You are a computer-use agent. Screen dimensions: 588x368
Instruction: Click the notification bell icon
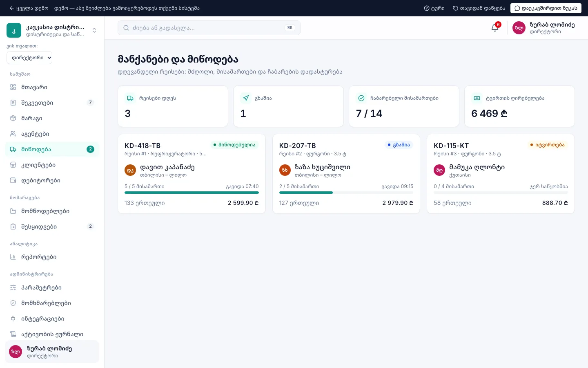495,28
